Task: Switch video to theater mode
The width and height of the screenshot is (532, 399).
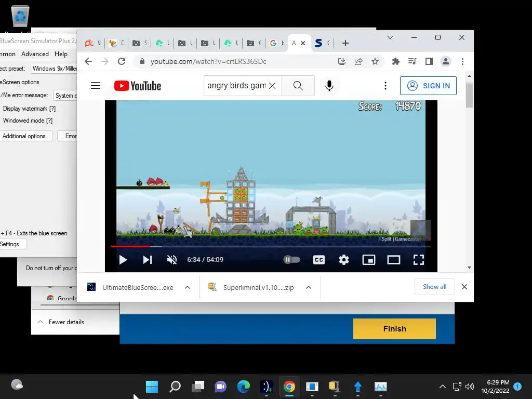Action: click(394, 260)
